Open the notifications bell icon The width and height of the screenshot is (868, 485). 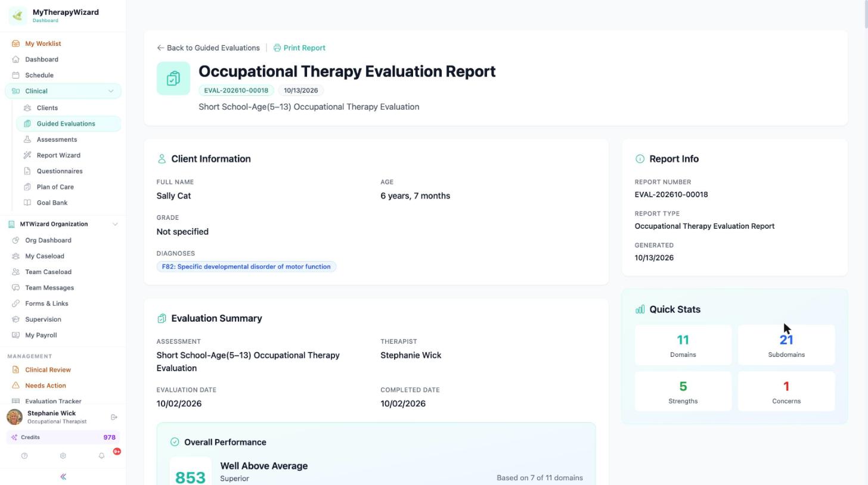[101, 456]
